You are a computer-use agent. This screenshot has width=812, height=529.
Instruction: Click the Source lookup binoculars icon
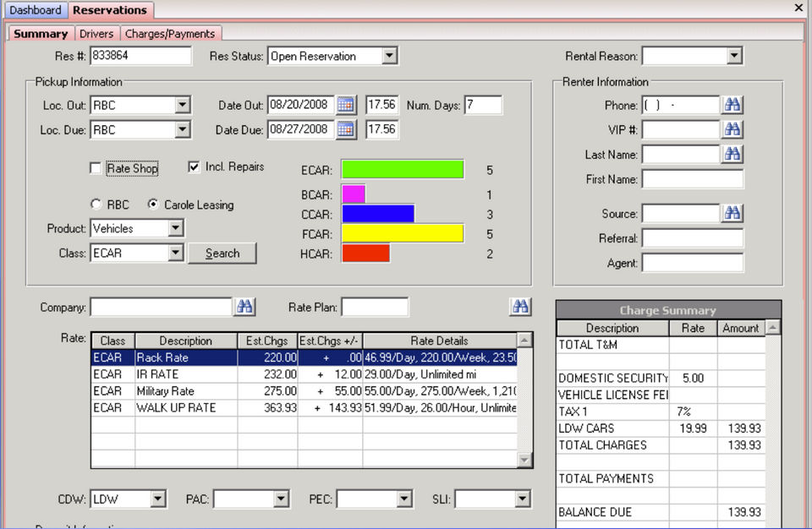tap(732, 214)
